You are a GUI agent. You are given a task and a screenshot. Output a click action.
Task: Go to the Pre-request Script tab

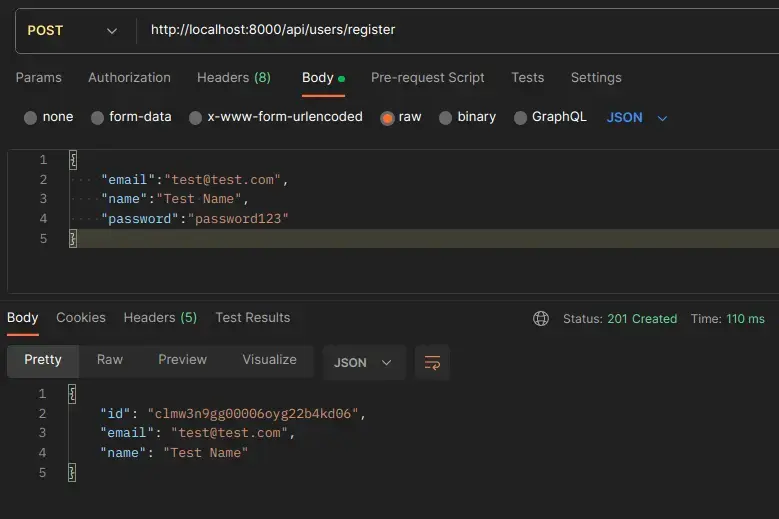pyautogui.click(x=427, y=78)
